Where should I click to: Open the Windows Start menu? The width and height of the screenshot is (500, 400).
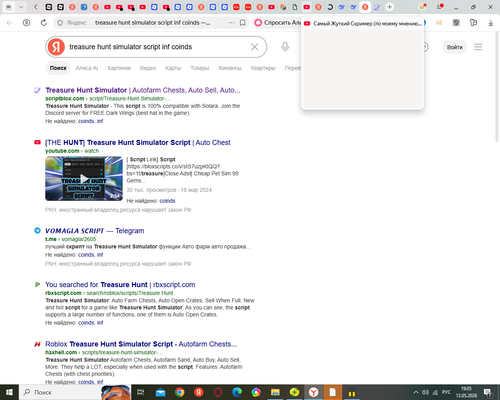pos(9,392)
